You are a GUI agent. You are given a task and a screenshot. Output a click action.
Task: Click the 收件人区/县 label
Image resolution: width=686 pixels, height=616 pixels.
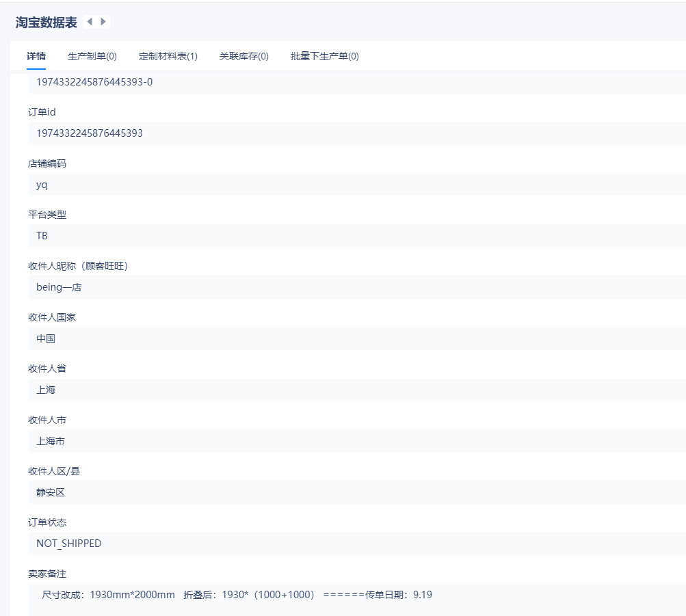54,471
